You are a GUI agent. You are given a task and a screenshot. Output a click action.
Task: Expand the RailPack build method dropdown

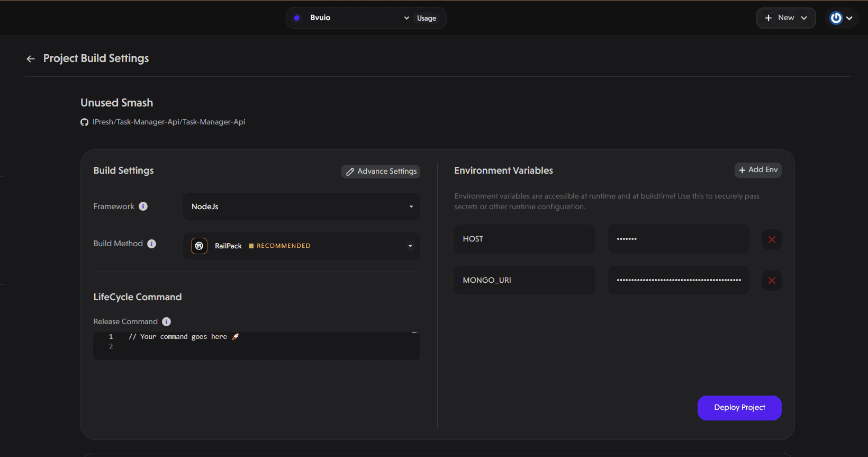302,246
